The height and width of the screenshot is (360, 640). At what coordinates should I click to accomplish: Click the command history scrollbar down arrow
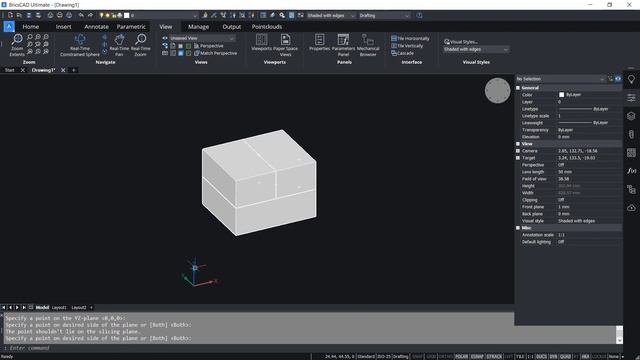pos(620,340)
